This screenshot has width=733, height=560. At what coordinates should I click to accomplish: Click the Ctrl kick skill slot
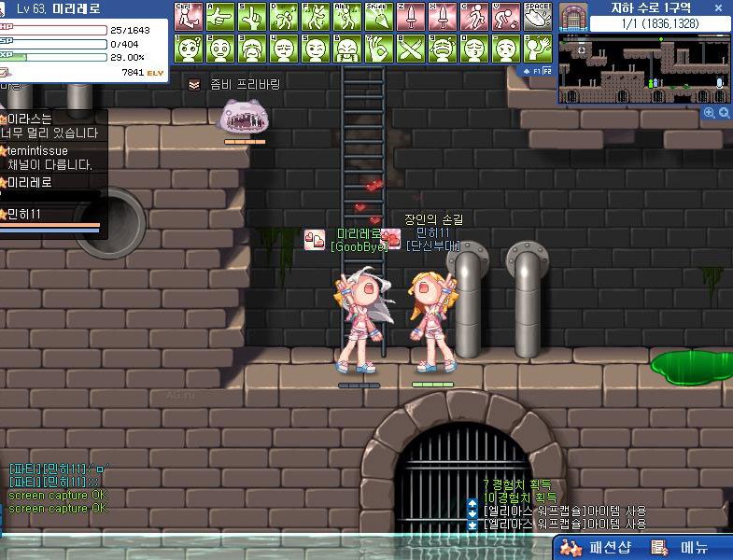click(x=190, y=17)
